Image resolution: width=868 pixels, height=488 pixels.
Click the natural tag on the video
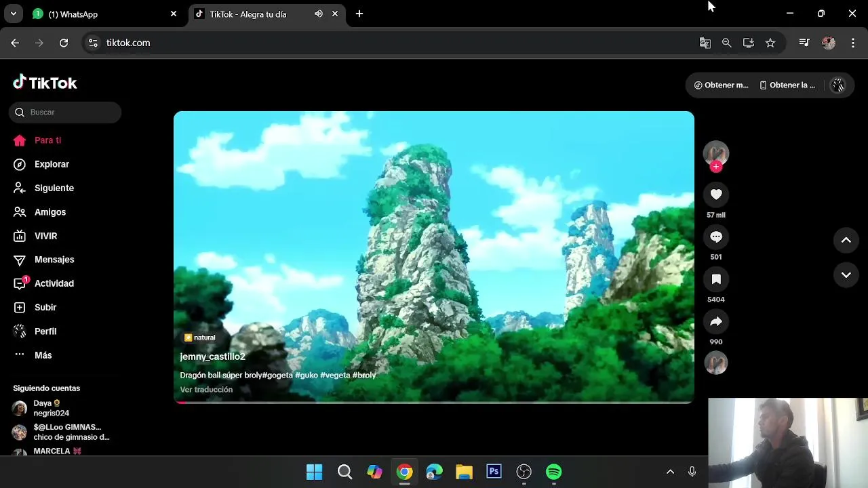199,338
